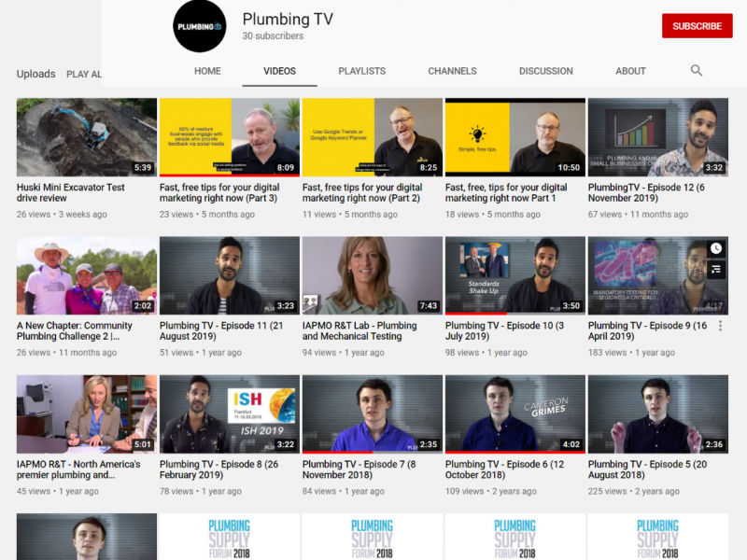
Task: Click 'Plumbing TV - Episode 10' title
Action: click(504, 331)
